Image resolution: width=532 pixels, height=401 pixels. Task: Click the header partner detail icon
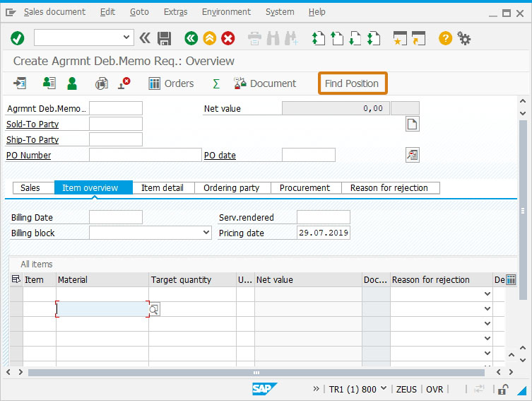click(x=49, y=83)
